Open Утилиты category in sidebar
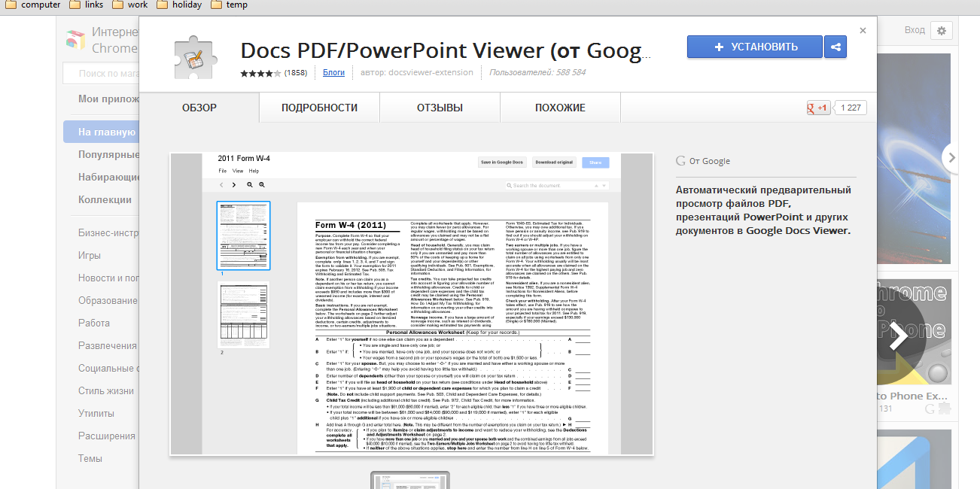980x489 pixels. tap(96, 413)
